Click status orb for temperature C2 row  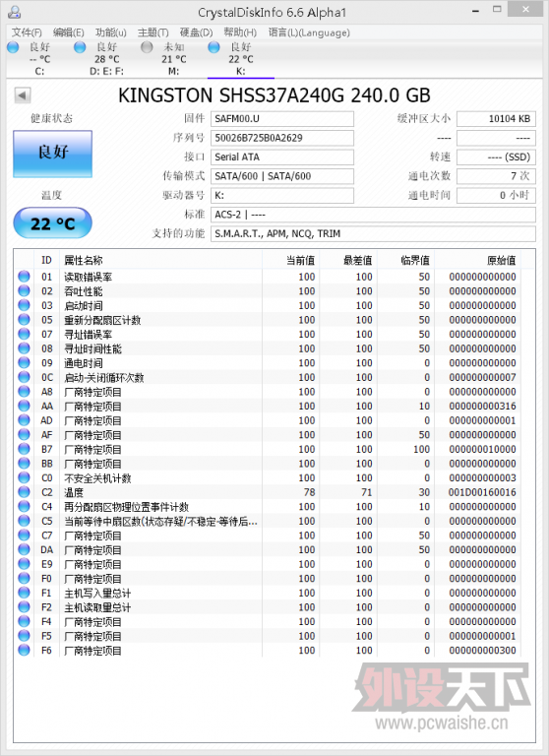pos(24,492)
